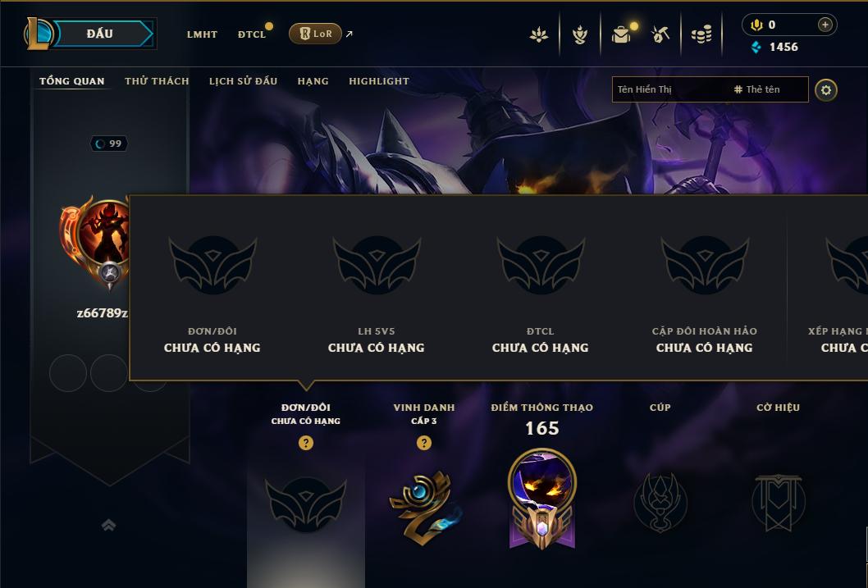Click the settings gear next to search field
868x588 pixels.
[826, 90]
